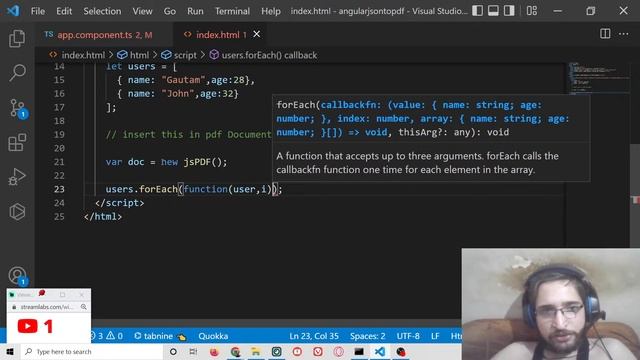This screenshot has width=640, height=360.
Task: Click line number 21 in the gutter
Action: point(59,162)
